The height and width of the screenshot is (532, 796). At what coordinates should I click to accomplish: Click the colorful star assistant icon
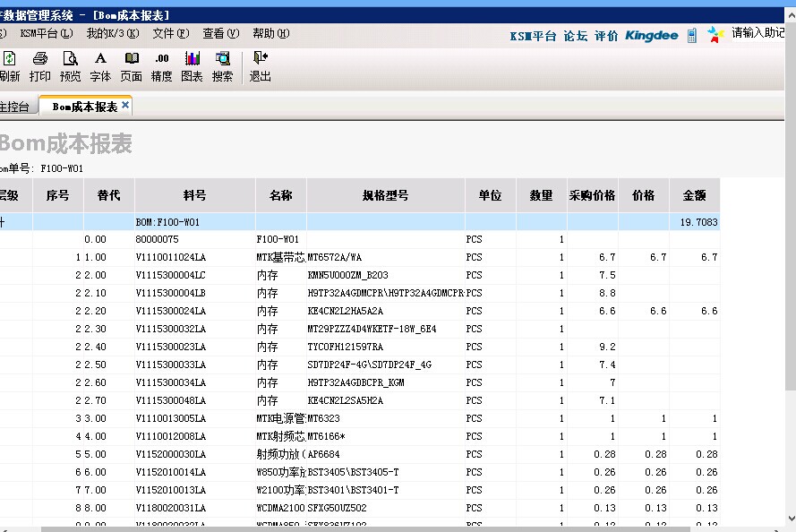[x=715, y=35]
